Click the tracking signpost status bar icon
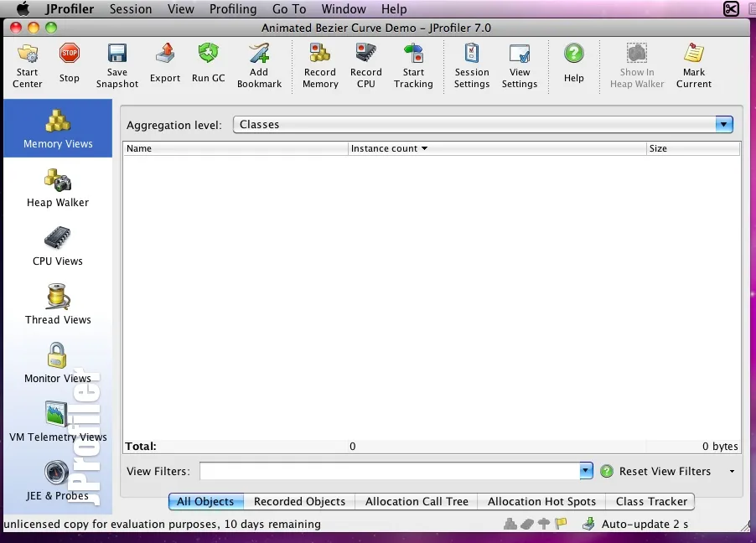Screen dimensions: 756x543 [x=544, y=524]
